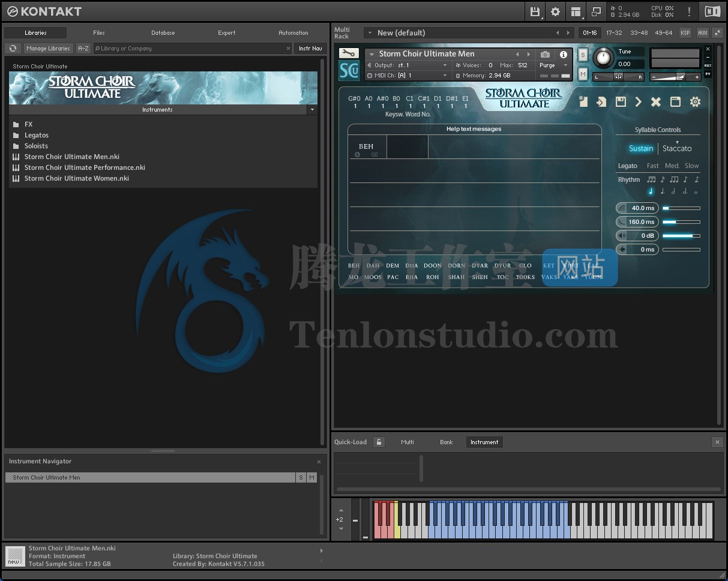Image resolution: width=728 pixels, height=581 pixels.
Task: Click the chevron next icon in Storm Choir
Action: pos(639,102)
